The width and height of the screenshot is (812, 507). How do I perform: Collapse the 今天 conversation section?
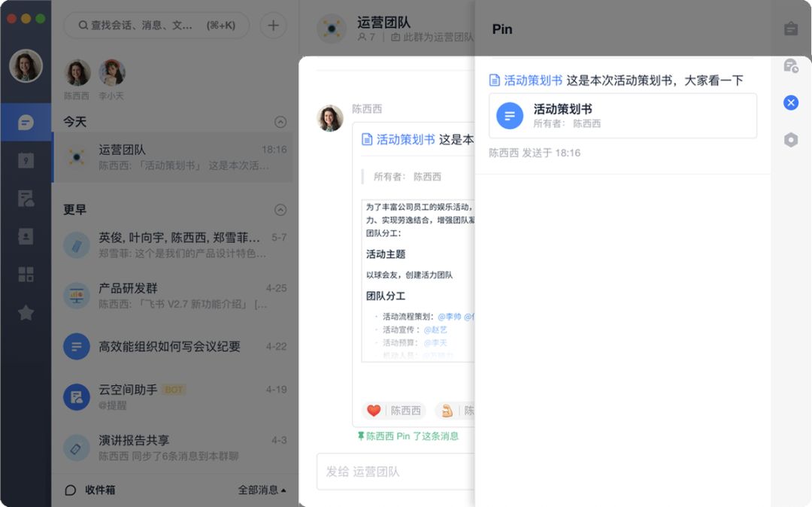pos(280,121)
